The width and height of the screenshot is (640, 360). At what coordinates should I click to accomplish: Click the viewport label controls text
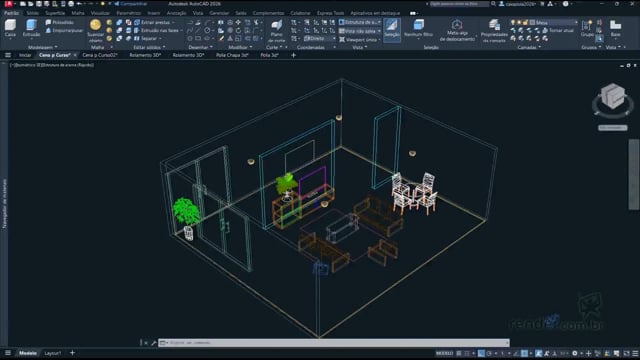[52, 65]
